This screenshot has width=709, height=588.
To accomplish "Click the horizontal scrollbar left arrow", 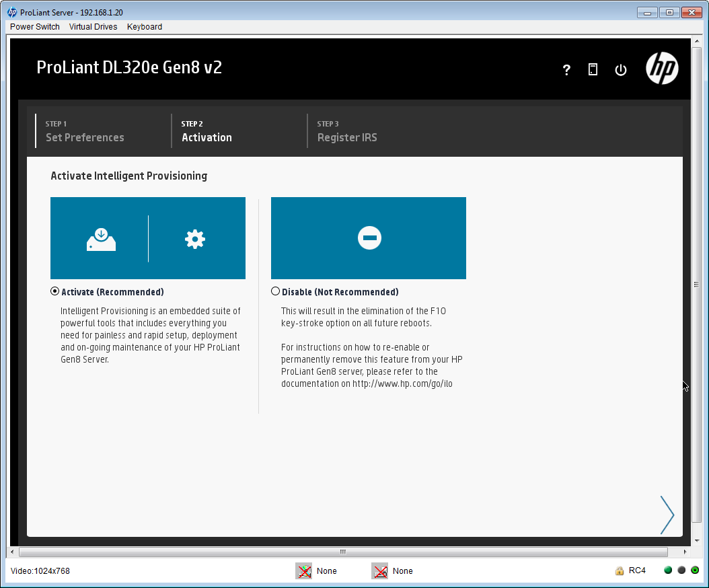I will (x=12, y=552).
